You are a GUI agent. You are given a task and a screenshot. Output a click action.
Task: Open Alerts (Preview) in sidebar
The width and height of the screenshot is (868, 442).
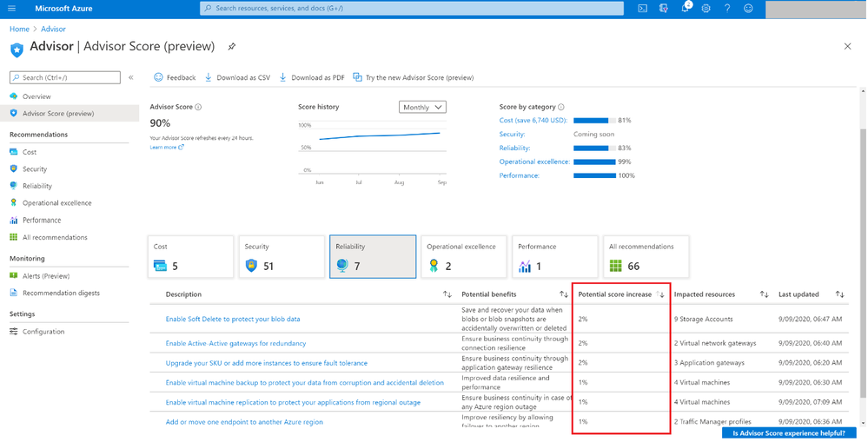click(46, 276)
